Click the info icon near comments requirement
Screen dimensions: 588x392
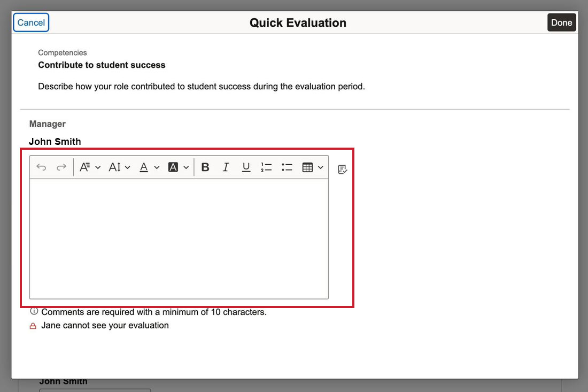pyautogui.click(x=34, y=311)
